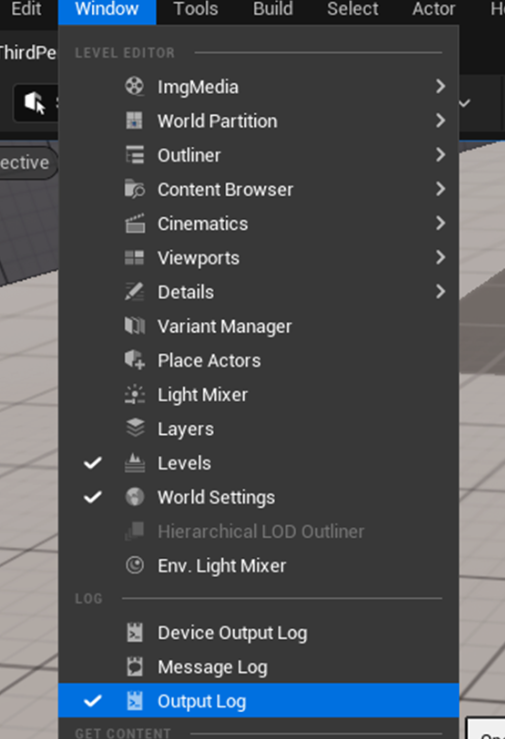The height and width of the screenshot is (739, 505).
Task: Click the ImgMedia film reel icon
Action: click(135, 86)
